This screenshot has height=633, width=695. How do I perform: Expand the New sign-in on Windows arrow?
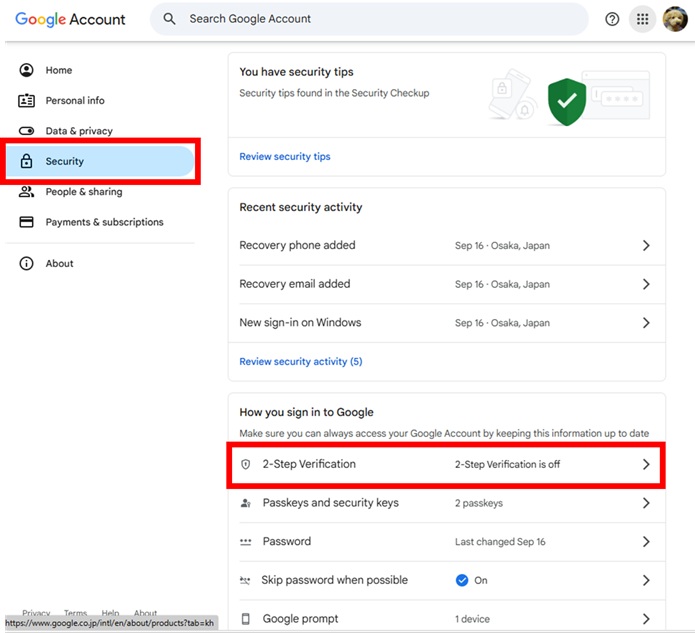pos(646,323)
